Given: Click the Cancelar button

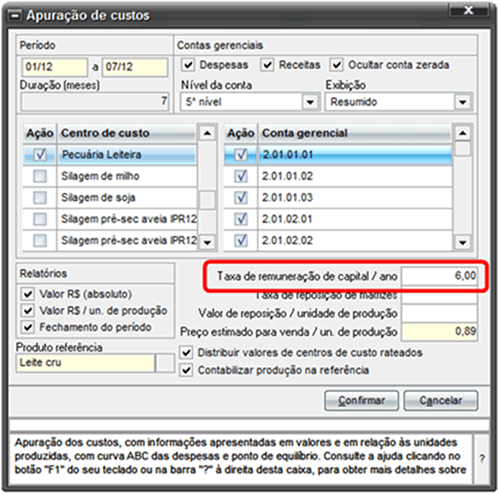Looking at the screenshot, I should 441,401.
